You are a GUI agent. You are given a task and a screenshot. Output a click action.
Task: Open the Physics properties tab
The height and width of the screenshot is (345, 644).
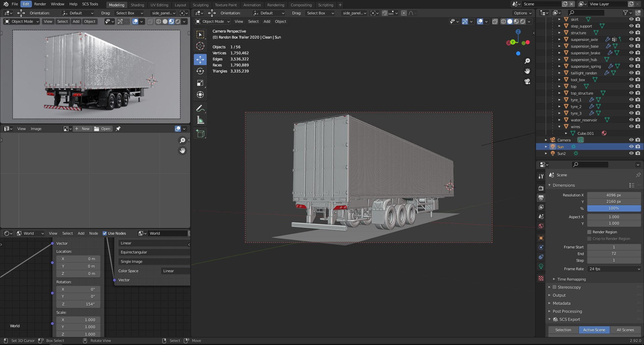[x=541, y=247]
